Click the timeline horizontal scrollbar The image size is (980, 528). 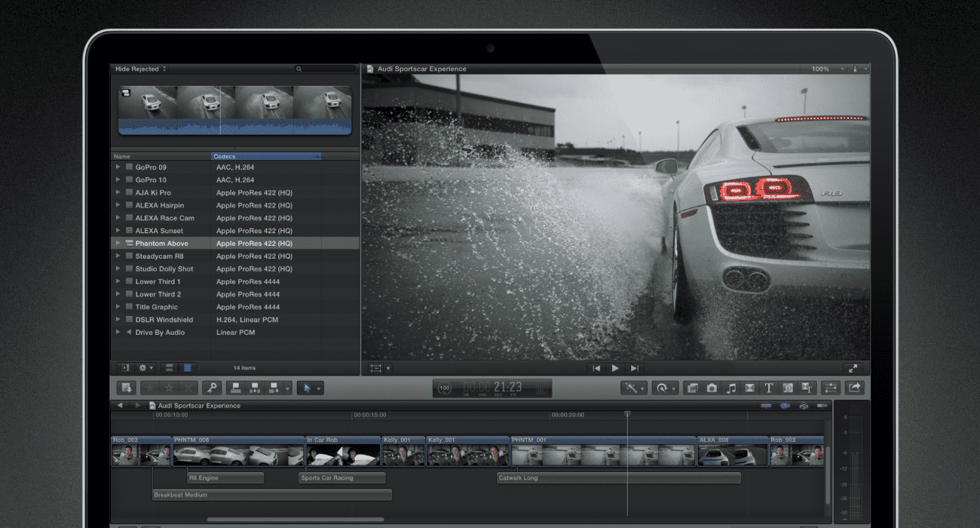pos(295,519)
